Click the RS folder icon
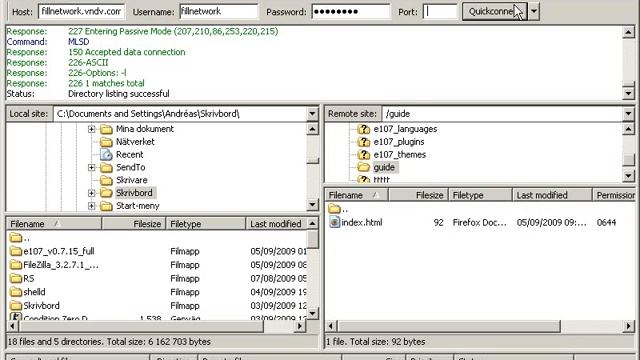Viewport: 640px width, 360px height. tap(16, 278)
